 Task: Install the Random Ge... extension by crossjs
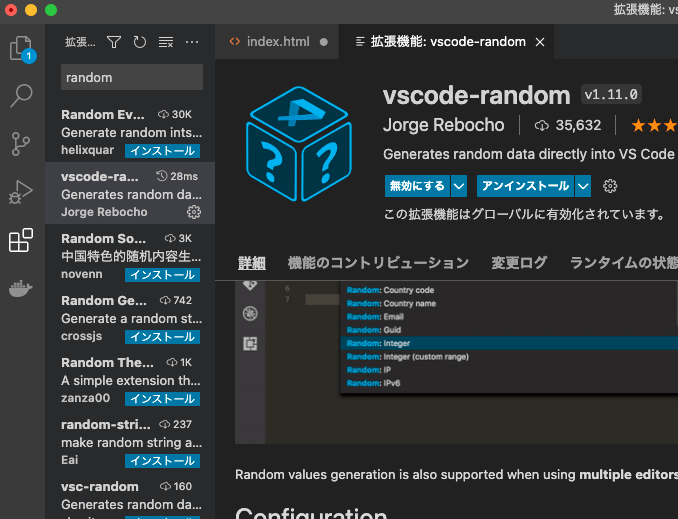(163, 337)
